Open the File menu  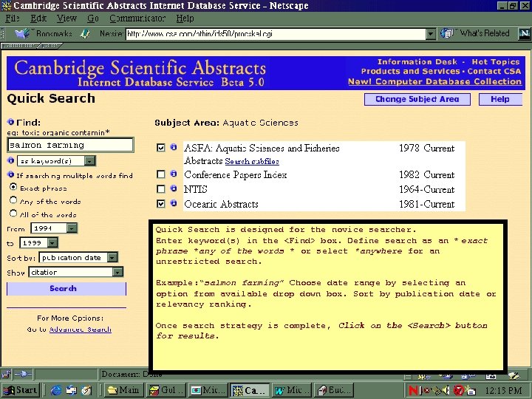click(13, 18)
